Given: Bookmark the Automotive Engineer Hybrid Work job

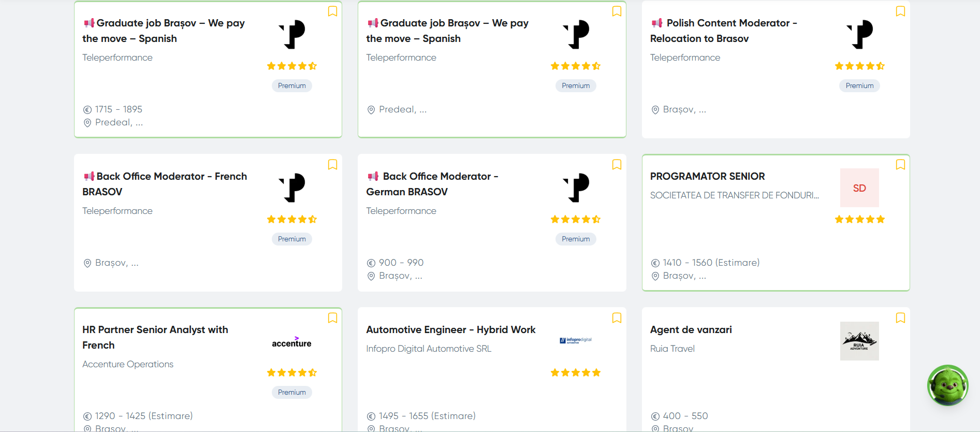Looking at the screenshot, I should (x=617, y=318).
